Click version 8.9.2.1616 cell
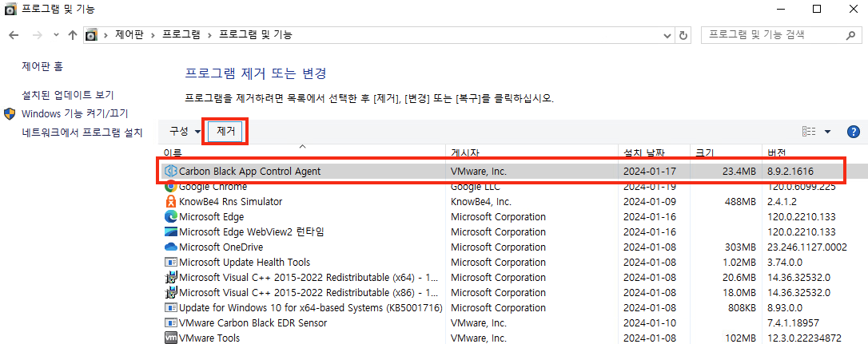 pyautogui.click(x=790, y=172)
